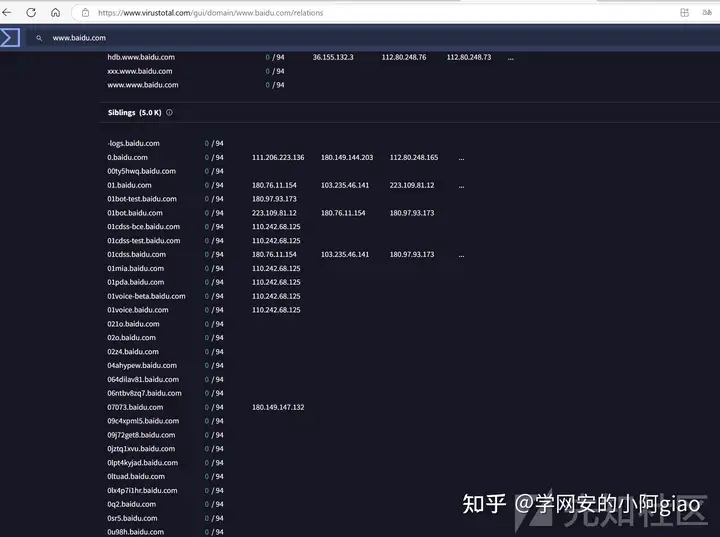This screenshot has height=537, width=720.
Task: Click IP 112.80.248.76 in hdb.www.baidu.com row
Action: (x=404, y=57)
